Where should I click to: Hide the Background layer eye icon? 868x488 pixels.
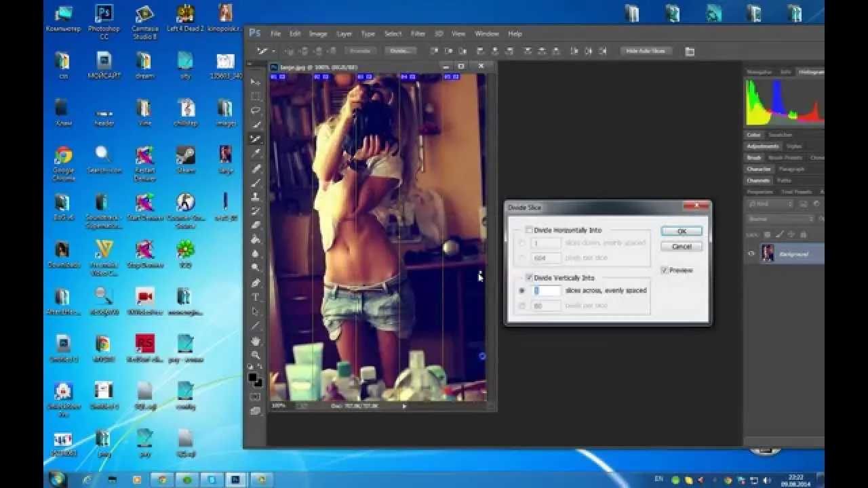click(x=751, y=253)
